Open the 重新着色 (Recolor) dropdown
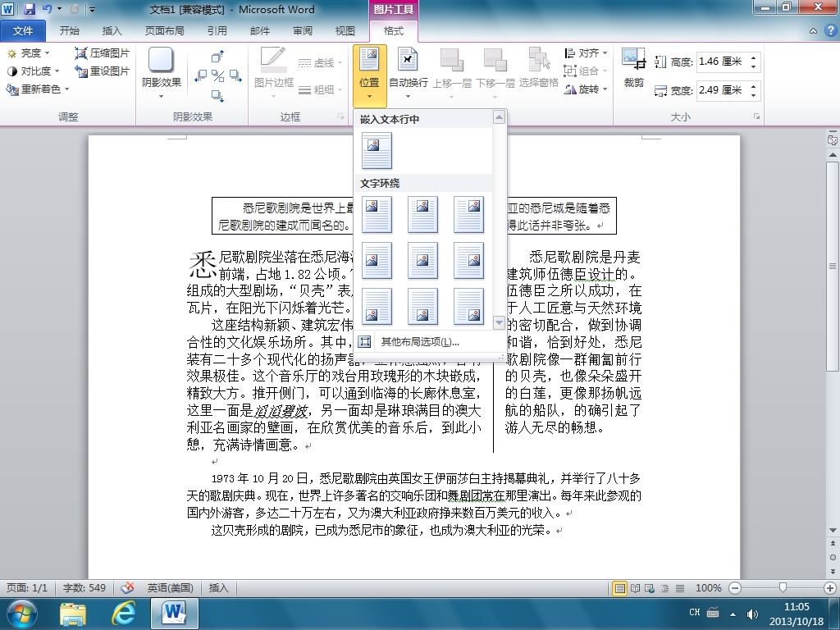Screen dimensions: 840x630 [38, 89]
